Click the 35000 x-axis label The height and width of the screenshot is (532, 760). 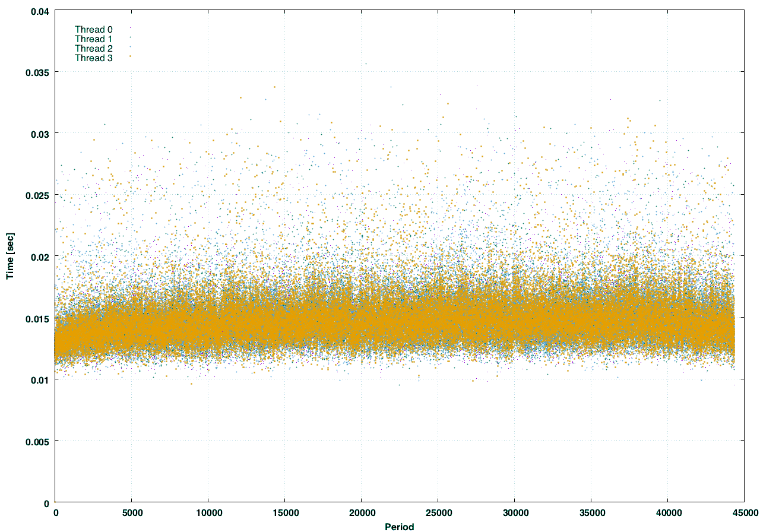pyautogui.click(x=591, y=512)
